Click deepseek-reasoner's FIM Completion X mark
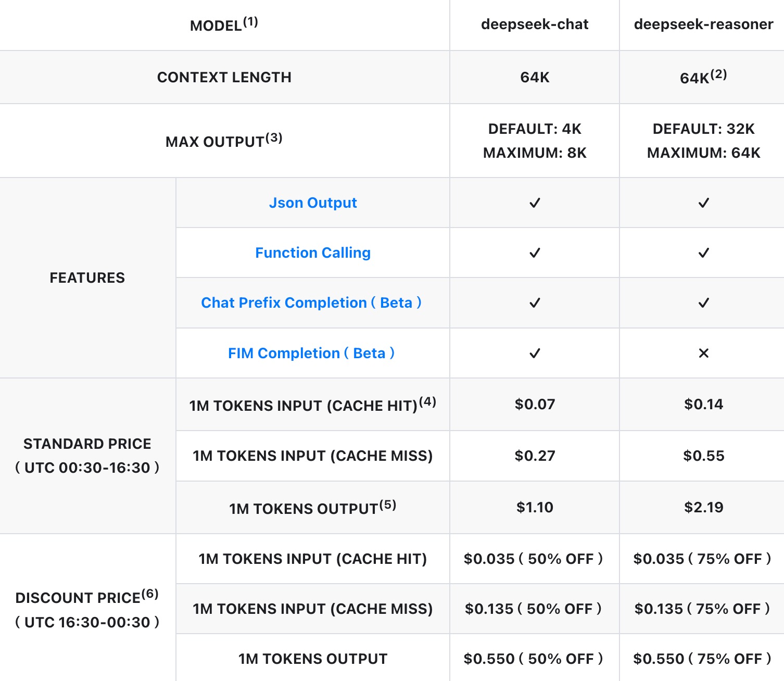 point(703,353)
